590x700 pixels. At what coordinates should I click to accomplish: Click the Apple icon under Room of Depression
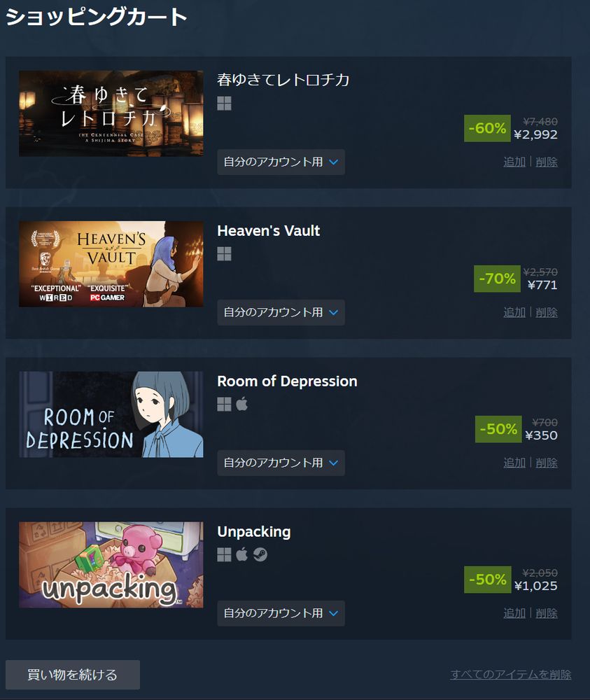pyautogui.click(x=242, y=404)
